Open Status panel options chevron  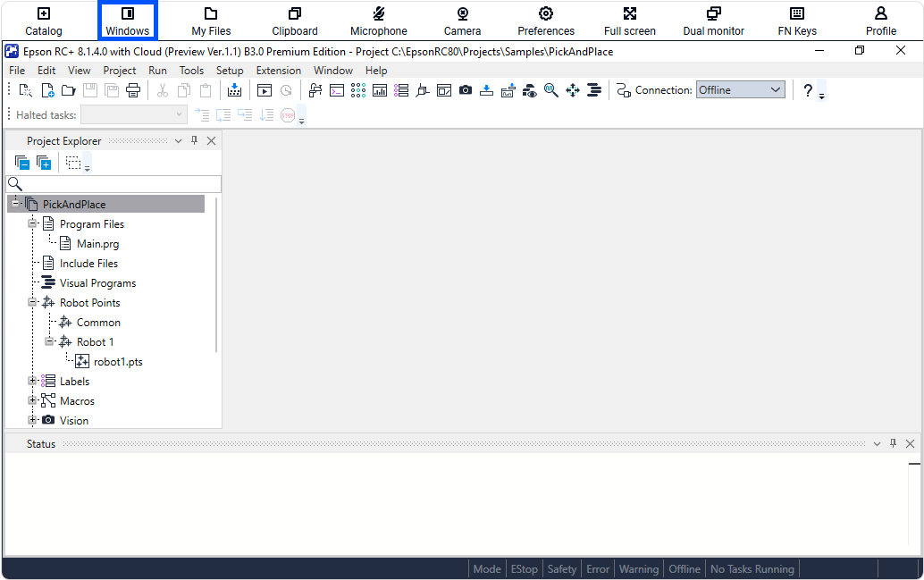pyautogui.click(x=877, y=444)
